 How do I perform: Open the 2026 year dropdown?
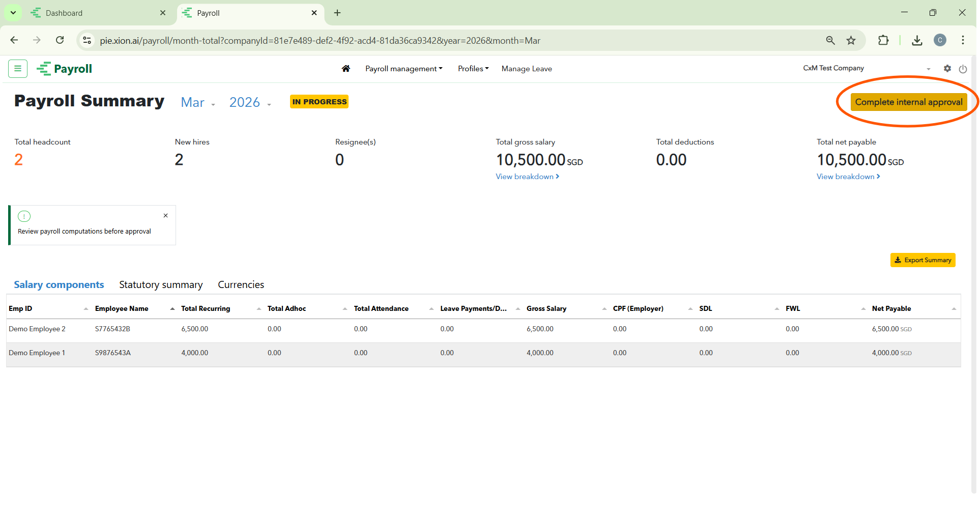tap(250, 103)
